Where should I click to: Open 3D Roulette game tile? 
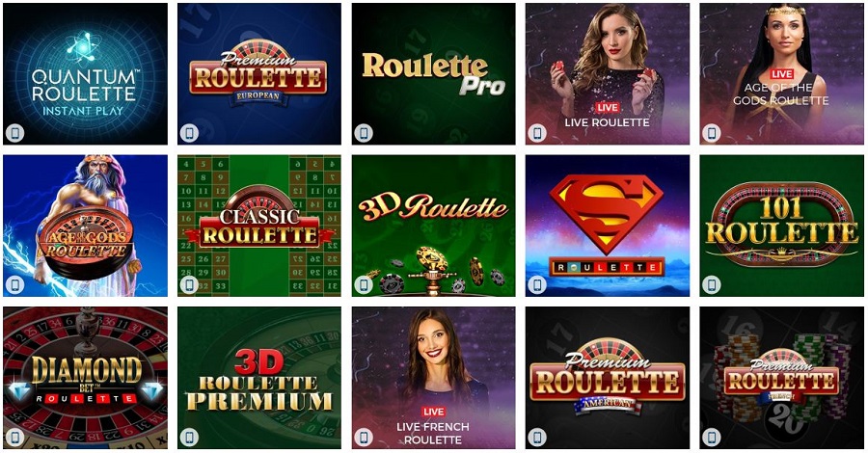coord(433,226)
